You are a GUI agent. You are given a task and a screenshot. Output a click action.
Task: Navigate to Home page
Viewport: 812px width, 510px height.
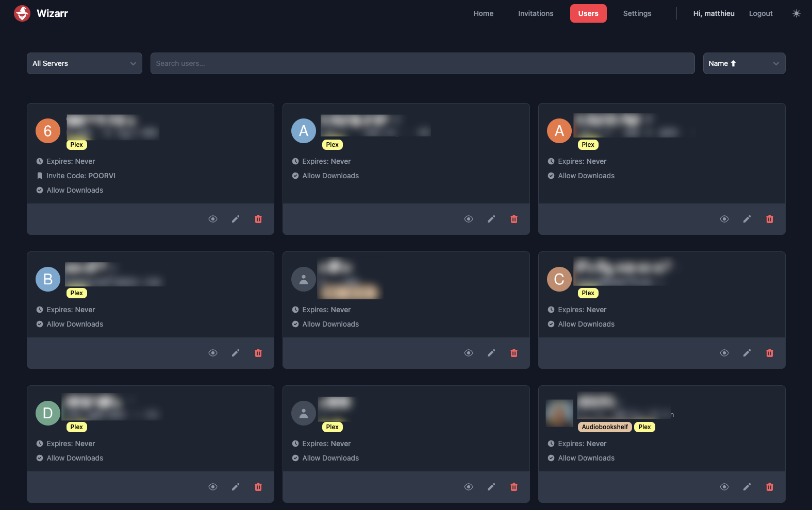pyautogui.click(x=483, y=13)
